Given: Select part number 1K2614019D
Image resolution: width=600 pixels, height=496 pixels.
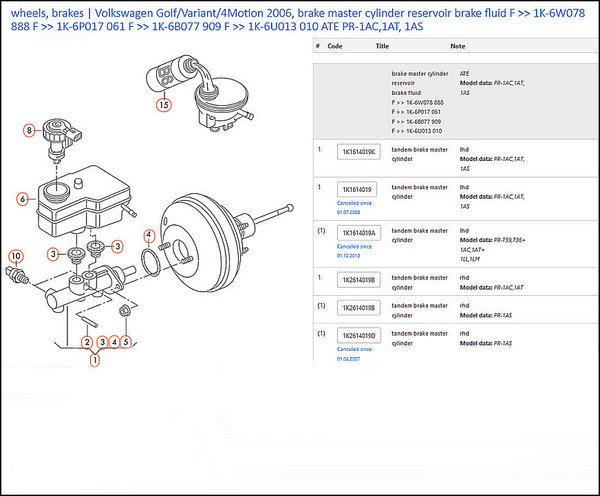Looking at the screenshot, I should [x=360, y=335].
